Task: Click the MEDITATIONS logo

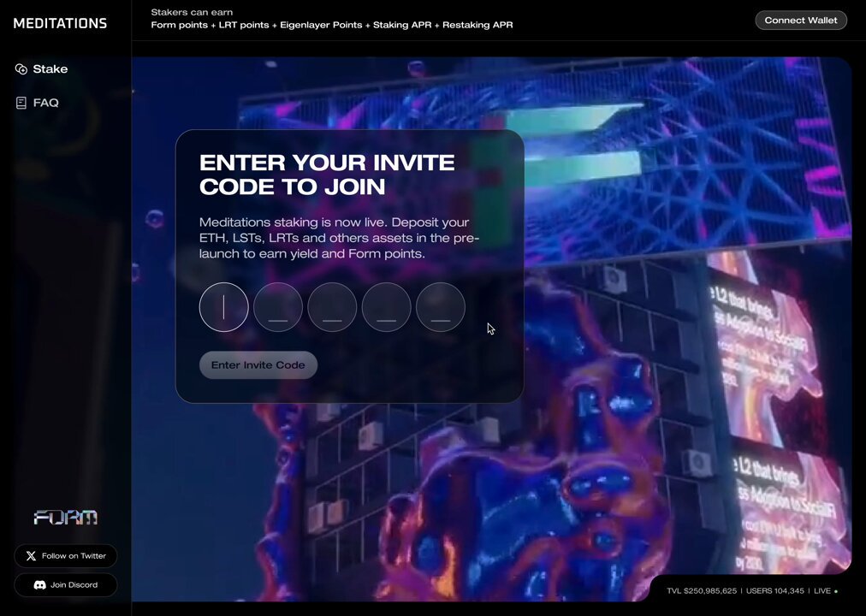Action: [60, 23]
